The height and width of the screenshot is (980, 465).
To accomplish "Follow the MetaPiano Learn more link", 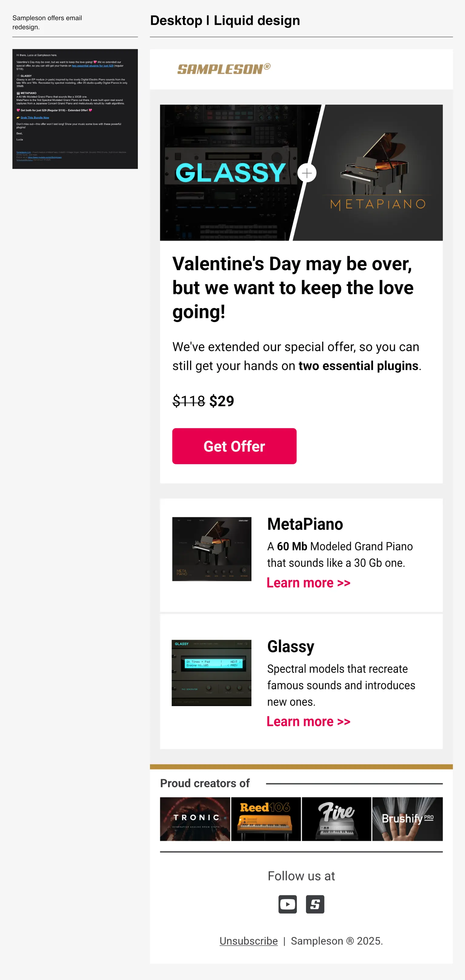I will [308, 583].
